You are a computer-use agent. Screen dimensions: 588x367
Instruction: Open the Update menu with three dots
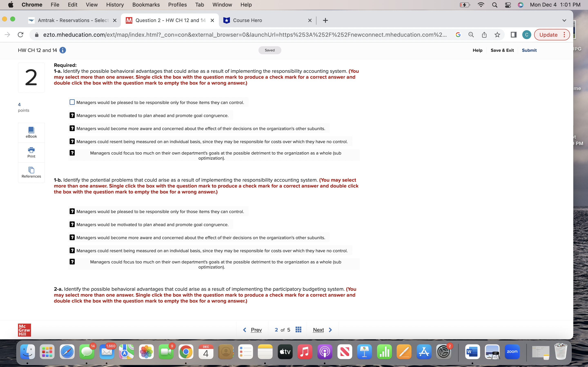pyautogui.click(x=564, y=35)
